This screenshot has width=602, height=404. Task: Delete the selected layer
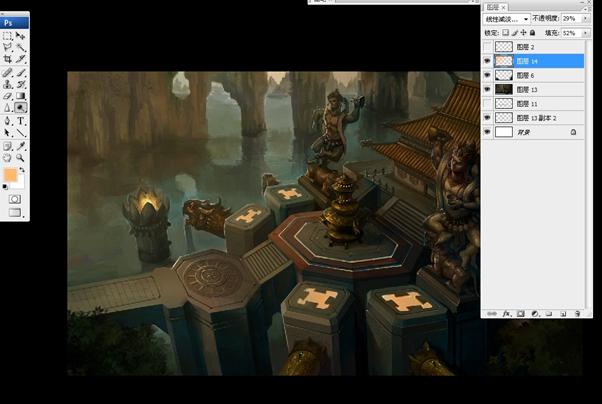[577, 314]
